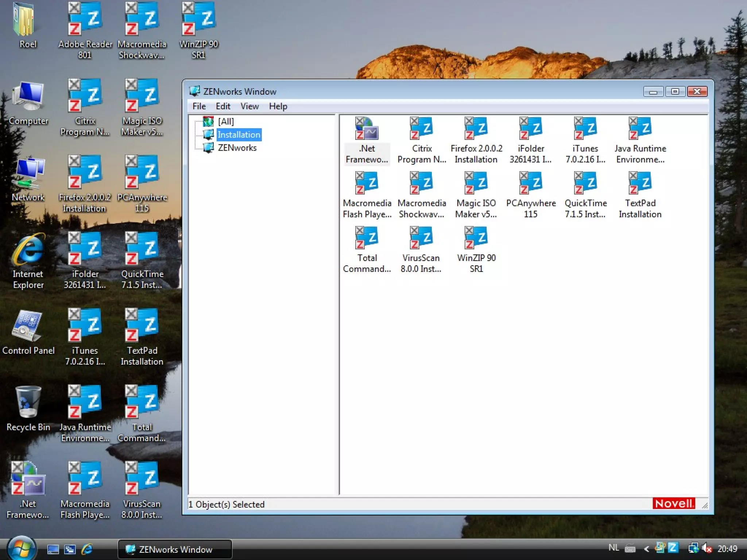The image size is (747, 560).
Task: Select Macromedia Shockwave desktop shortcut
Action: (x=142, y=31)
